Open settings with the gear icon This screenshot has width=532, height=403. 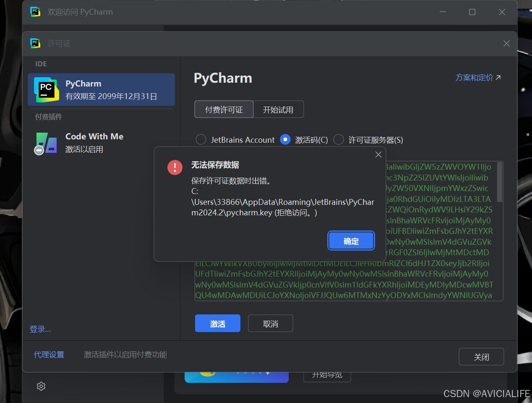[41, 386]
